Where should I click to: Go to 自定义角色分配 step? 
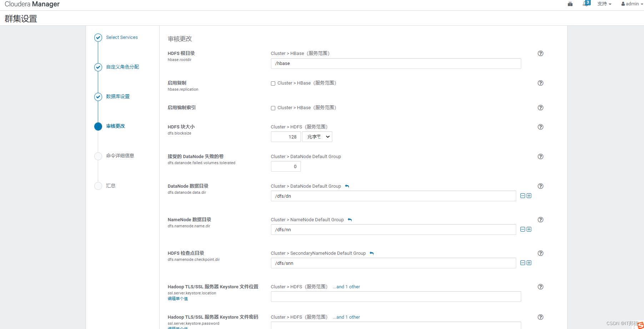coord(122,67)
